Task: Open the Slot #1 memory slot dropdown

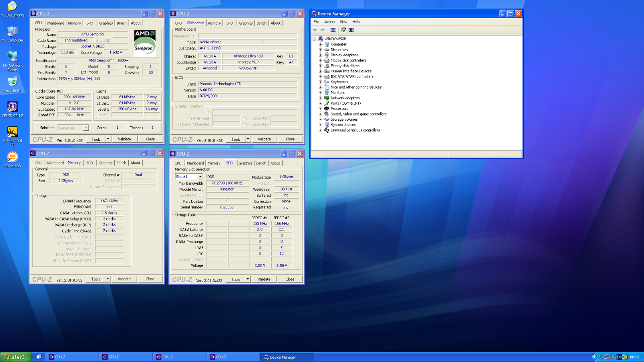Action: pos(200,177)
